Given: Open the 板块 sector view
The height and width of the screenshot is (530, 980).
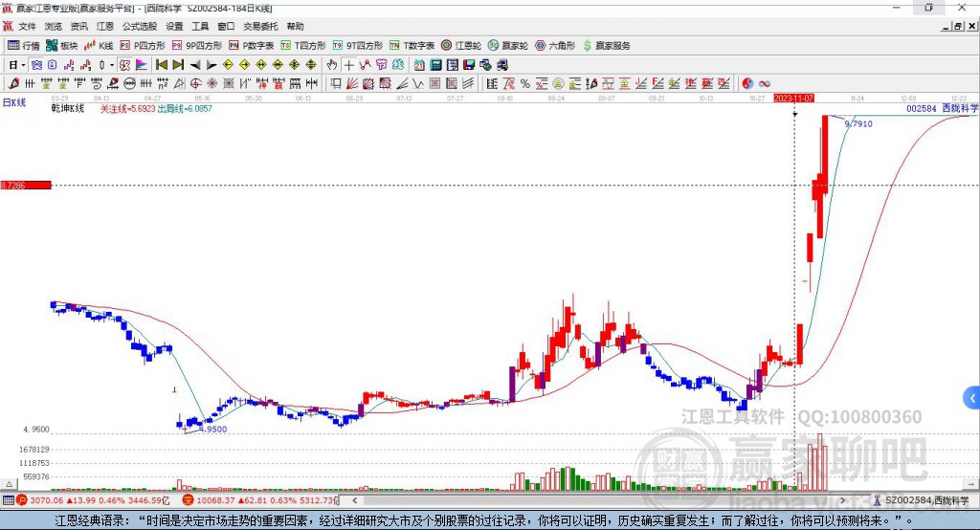Looking at the screenshot, I should [61, 46].
